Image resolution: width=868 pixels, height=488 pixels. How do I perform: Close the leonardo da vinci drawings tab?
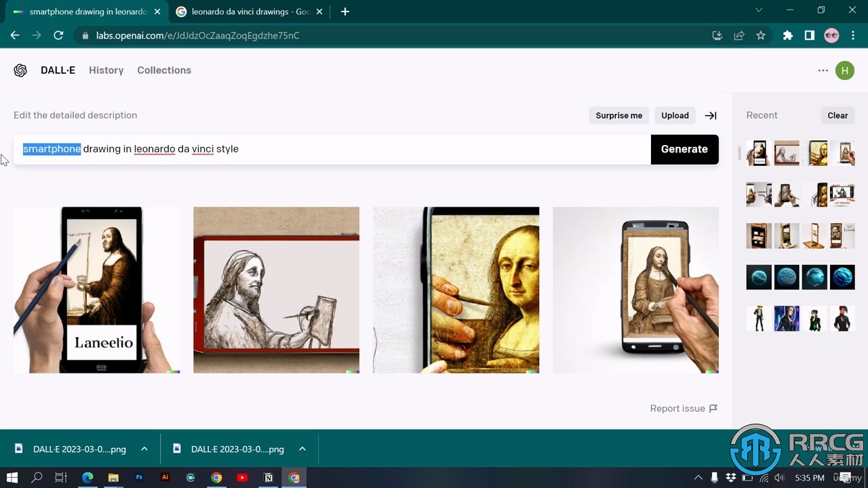pyautogui.click(x=320, y=12)
